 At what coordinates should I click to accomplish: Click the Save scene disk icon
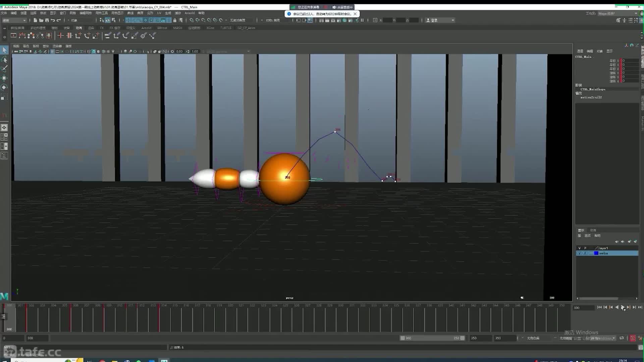click(x=47, y=20)
